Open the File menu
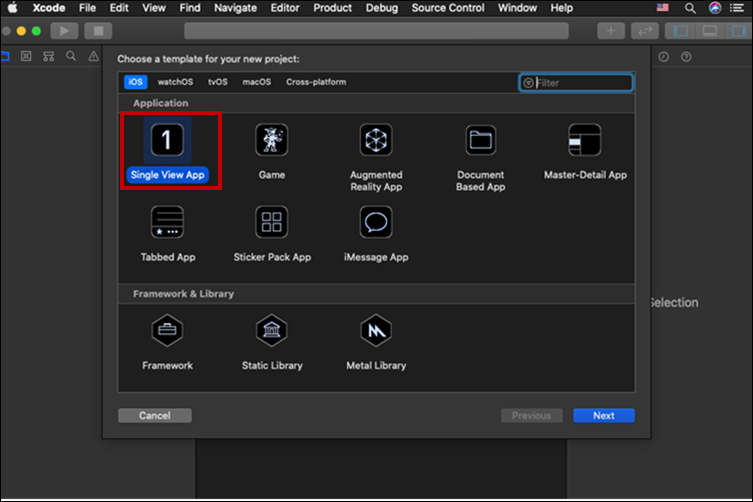Image resolution: width=753 pixels, height=502 pixels. (x=87, y=8)
